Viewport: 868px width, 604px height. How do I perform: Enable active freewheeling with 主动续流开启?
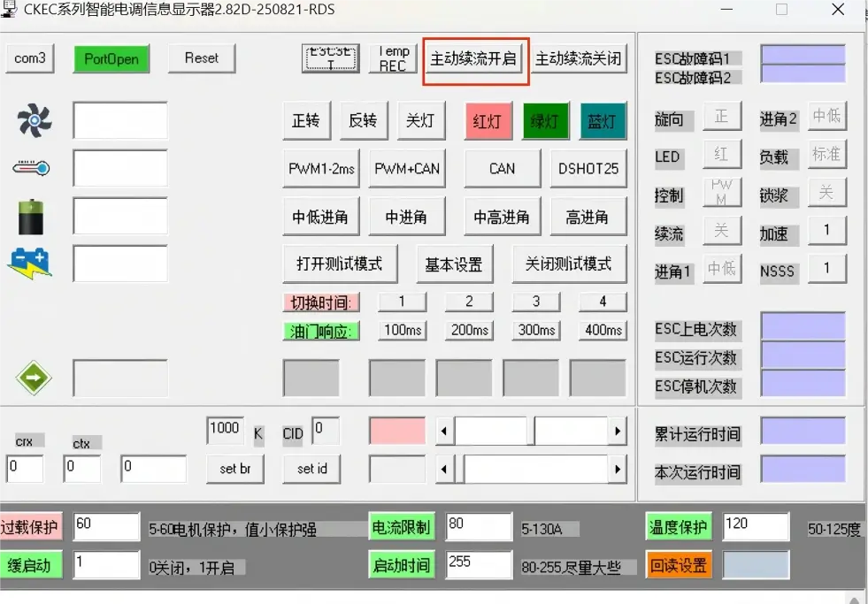pos(475,59)
